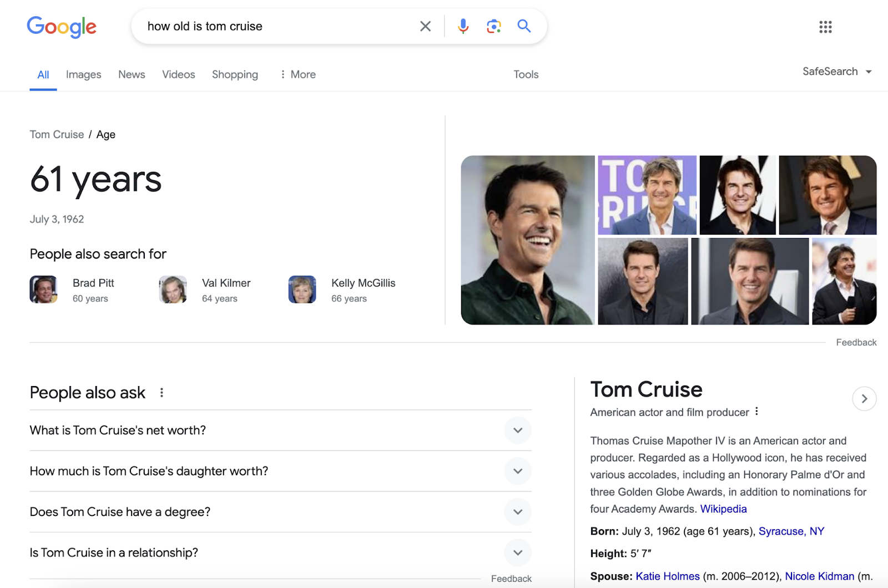The width and height of the screenshot is (888, 588).
Task: Open the Google apps grid
Action: tap(825, 27)
